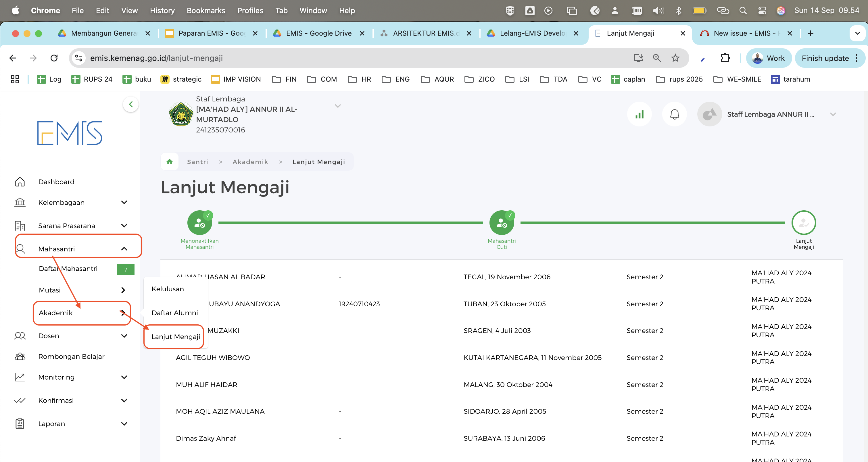Open the institution selector dropdown chevron
The width and height of the screenshot is (868, 462).
[x=338, y=106]
